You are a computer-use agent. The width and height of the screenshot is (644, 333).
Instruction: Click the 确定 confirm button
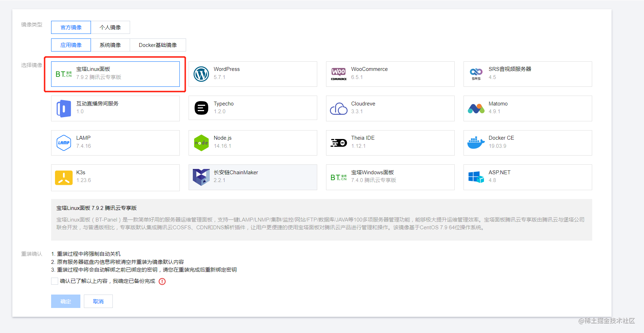(x=66, y=301)
